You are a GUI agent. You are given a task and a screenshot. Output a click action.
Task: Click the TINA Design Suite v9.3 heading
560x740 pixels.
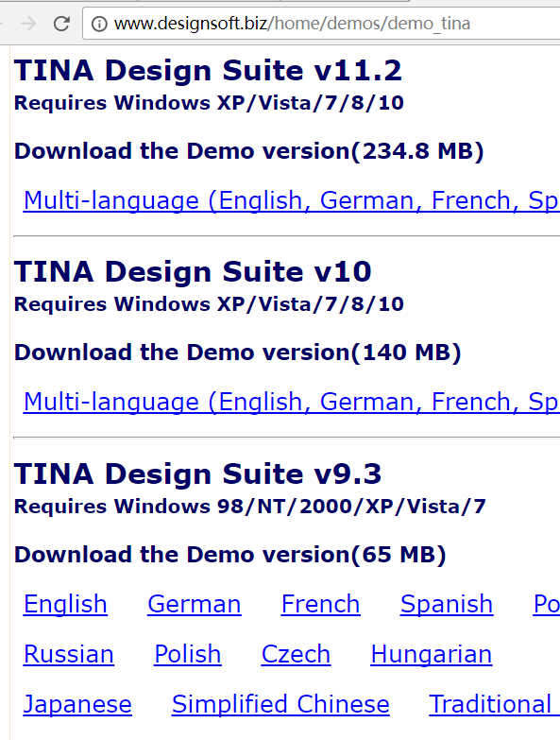coord(197,473)
